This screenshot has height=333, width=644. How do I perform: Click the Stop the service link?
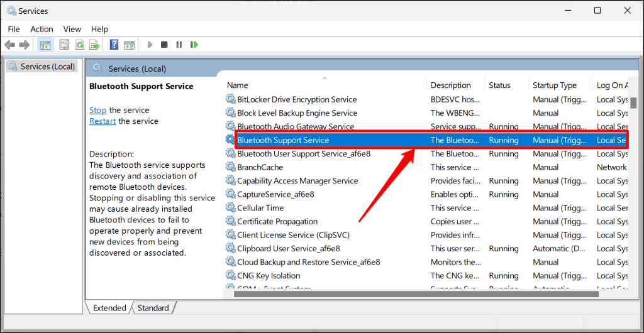(x=97, y=110)
